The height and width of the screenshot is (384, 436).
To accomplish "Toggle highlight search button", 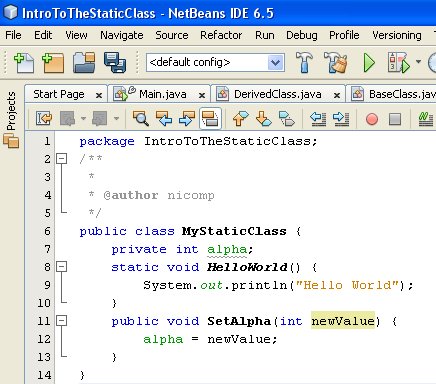I will 210,118.
